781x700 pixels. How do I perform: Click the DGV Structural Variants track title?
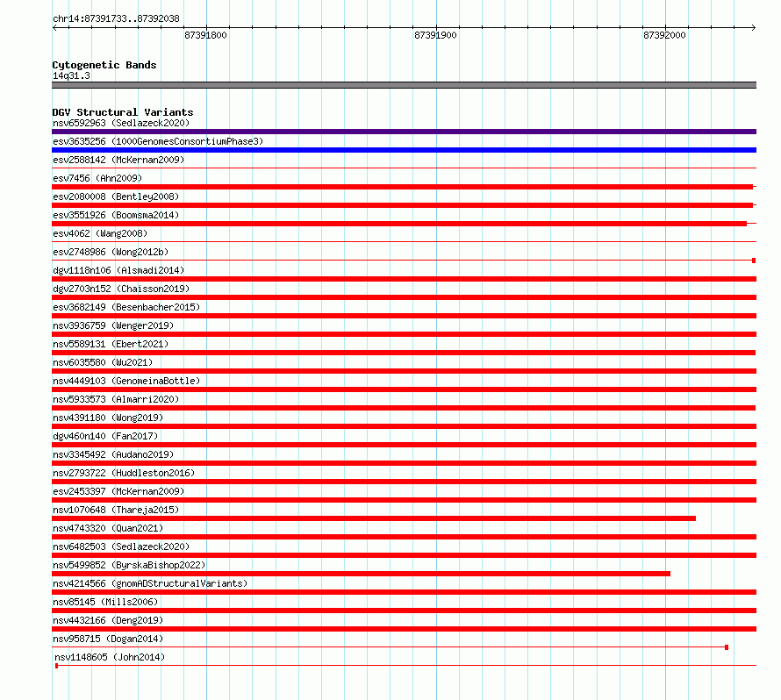(123, 112)
